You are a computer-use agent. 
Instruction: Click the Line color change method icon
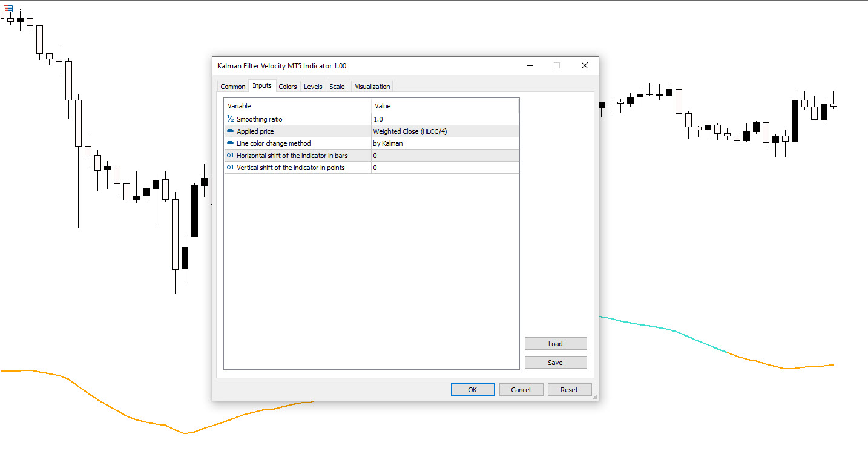tap(230, 143)
